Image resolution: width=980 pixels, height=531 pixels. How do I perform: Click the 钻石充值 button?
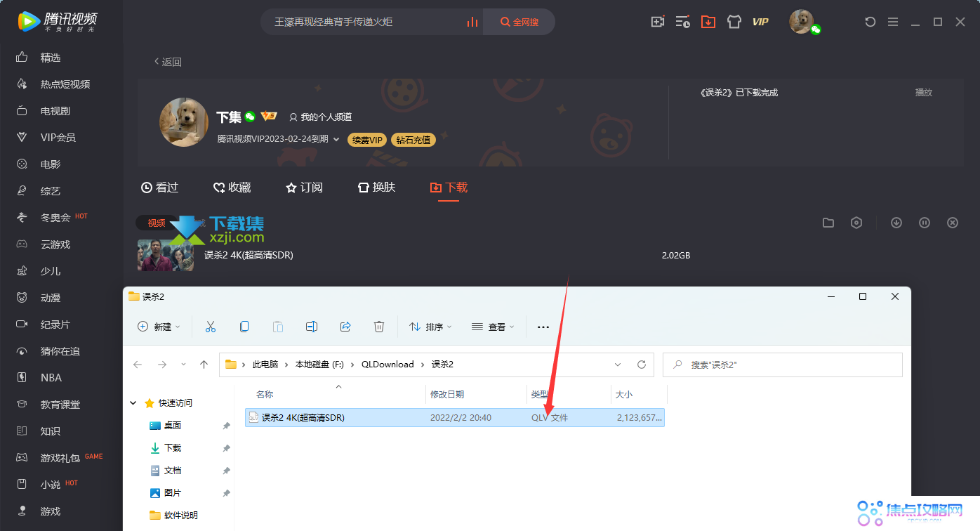tap(413, 140)
